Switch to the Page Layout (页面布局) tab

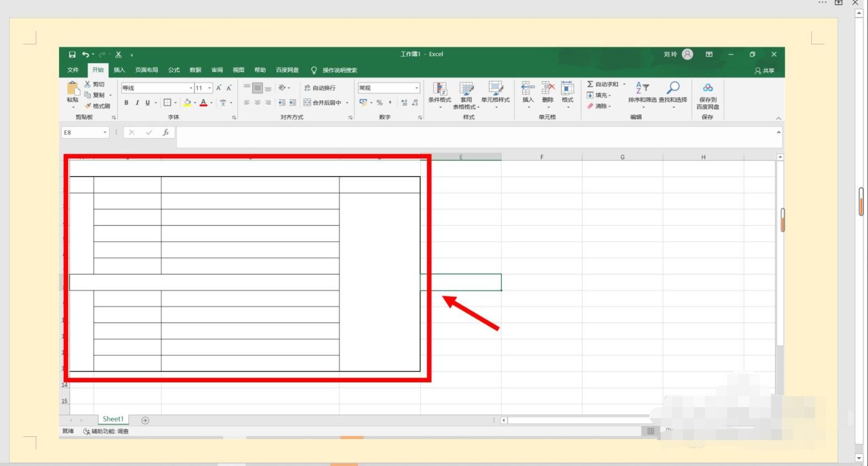147,70
